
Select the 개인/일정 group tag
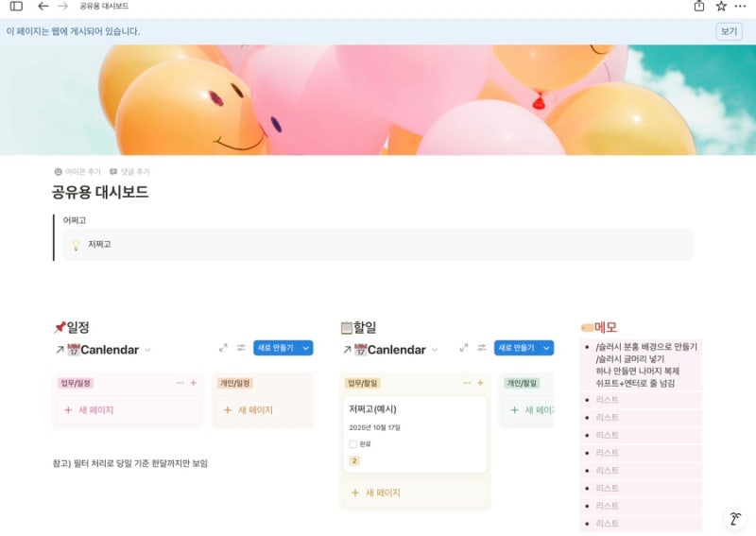pyautogui.click(x=235, y=383)
